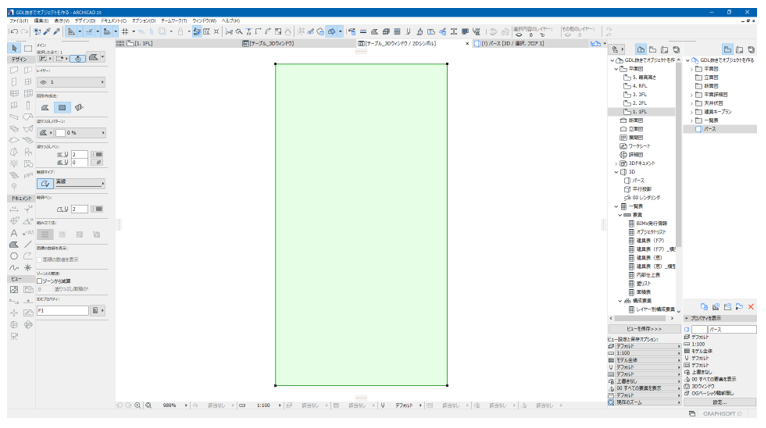The width and height of the screenshot is (766, 428).
Task: Click the Zoom In magnifier icon at bottom
Action: click(138, 405)
